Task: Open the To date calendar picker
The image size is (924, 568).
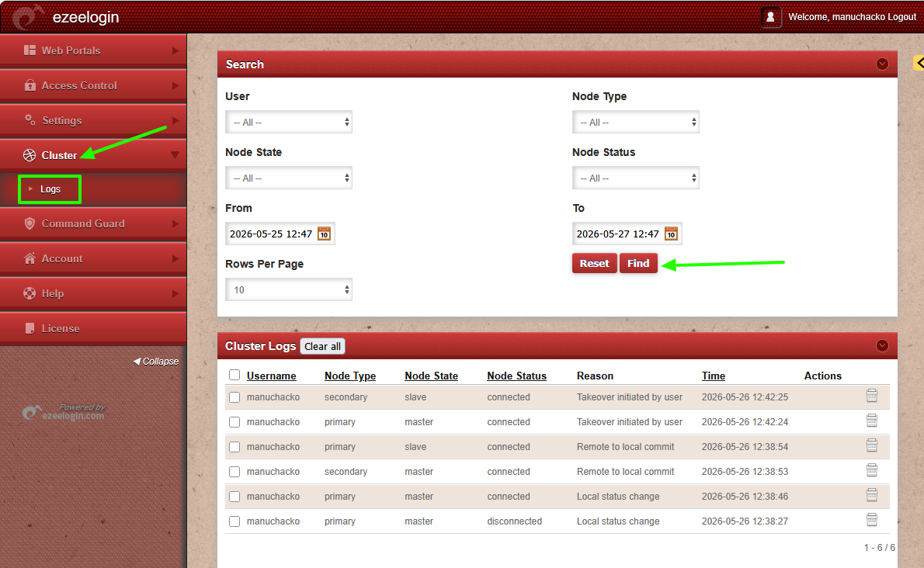Action: pyautogui.click(x=671, y=234)
